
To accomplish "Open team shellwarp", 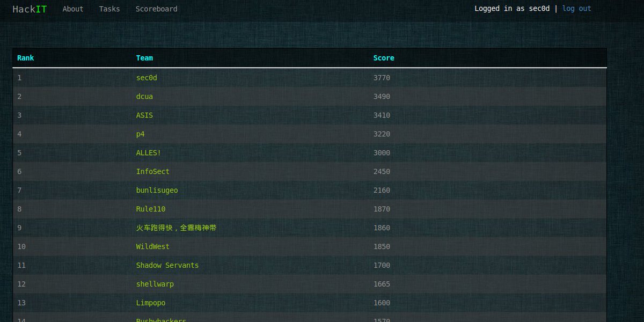I will point(155,284).
